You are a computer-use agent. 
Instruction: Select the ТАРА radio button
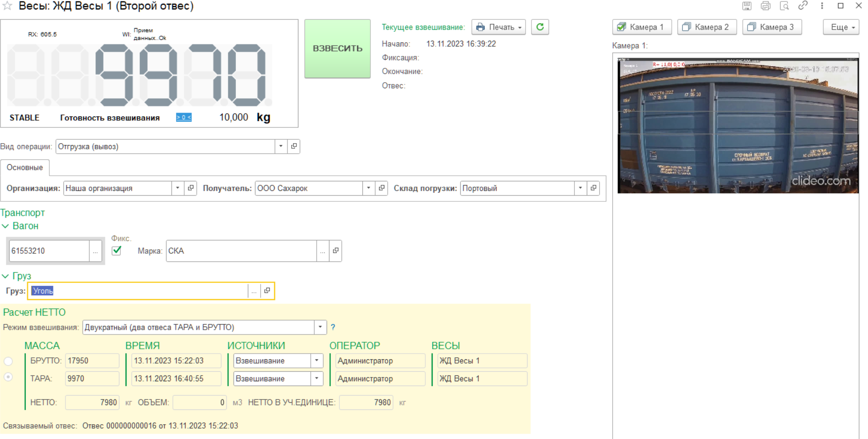pyautogui.click(x=9, y=377)
